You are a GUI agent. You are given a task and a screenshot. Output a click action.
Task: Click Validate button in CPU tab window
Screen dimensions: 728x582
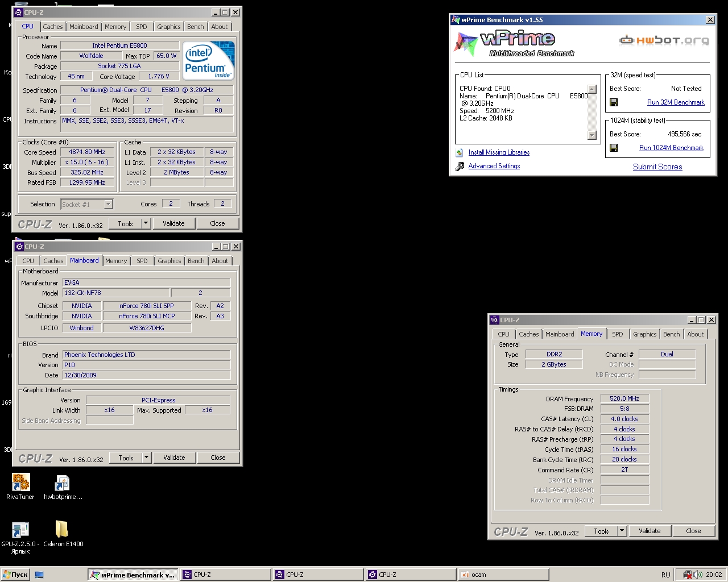pos(173,223)
